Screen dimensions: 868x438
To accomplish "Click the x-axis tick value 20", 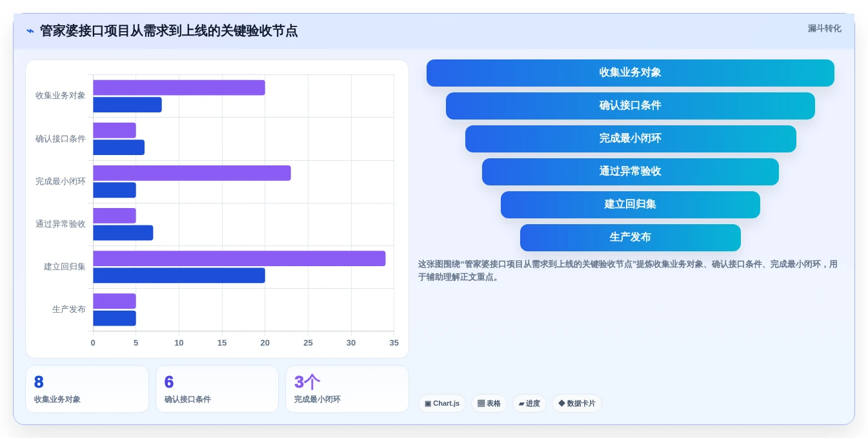I will pyautogui.click(x=265, y=343).
